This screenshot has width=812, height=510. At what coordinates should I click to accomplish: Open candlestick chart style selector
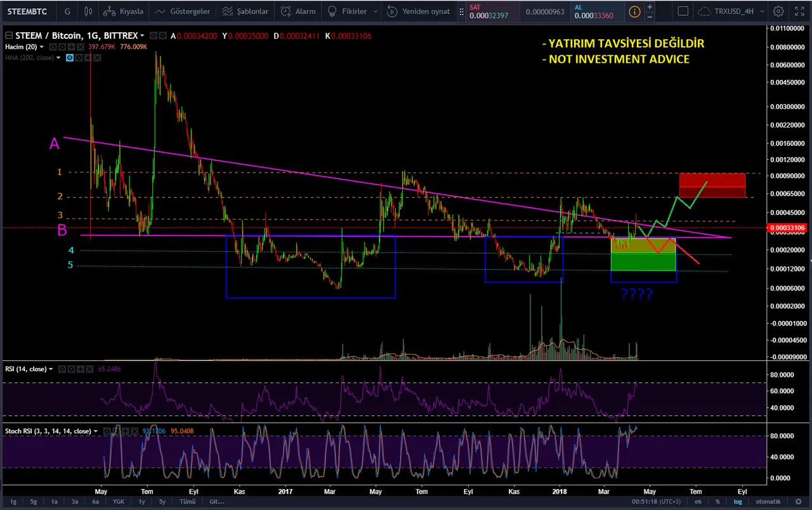[88, 11]
